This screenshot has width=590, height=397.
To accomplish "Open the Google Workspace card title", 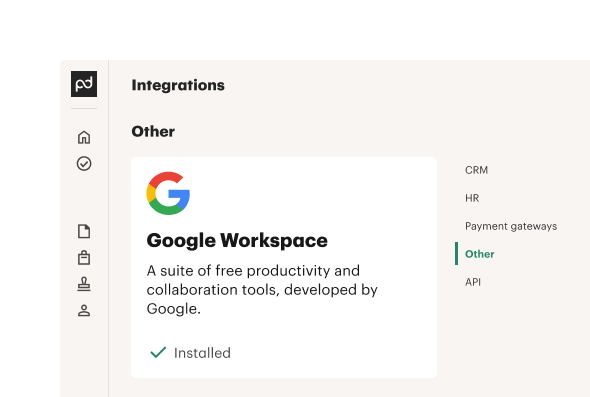I will 237,240.
